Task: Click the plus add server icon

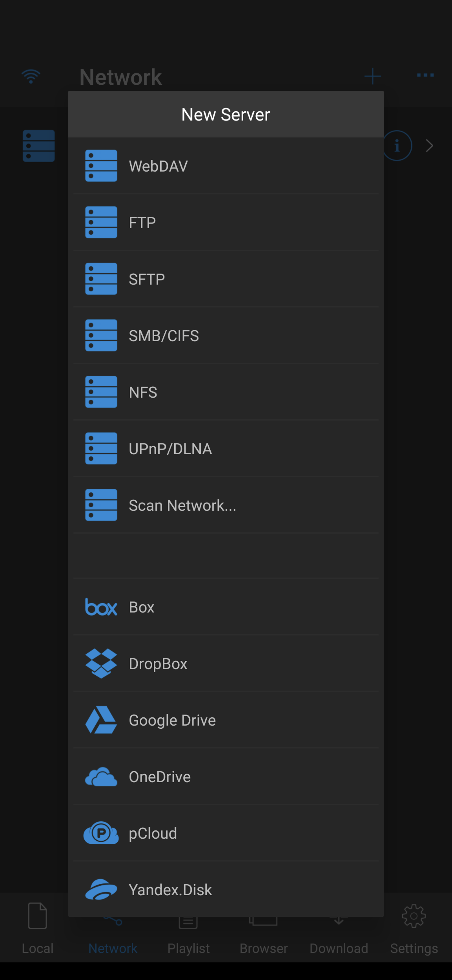Action: point(372,76)
